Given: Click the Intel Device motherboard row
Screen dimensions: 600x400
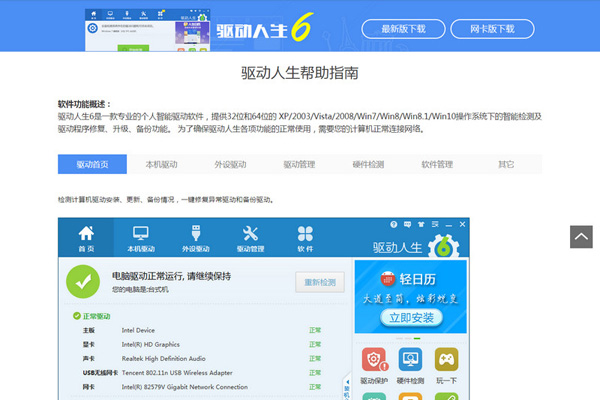Looking at the screenshot, I should [x=202, y=330].
